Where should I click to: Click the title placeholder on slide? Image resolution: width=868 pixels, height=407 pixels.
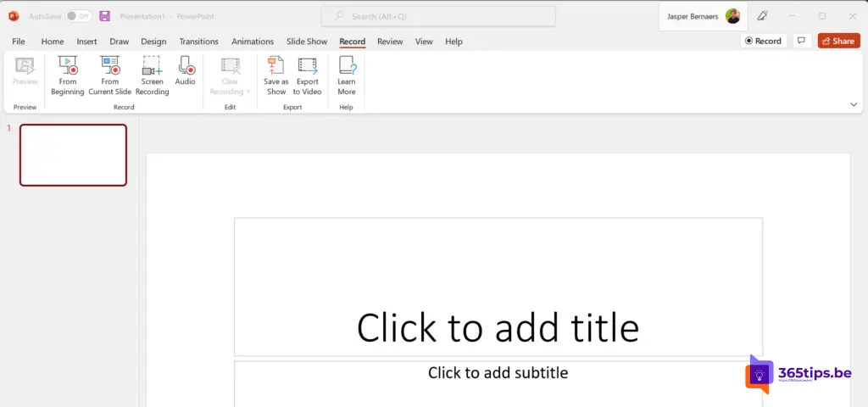tap(498, 287)
